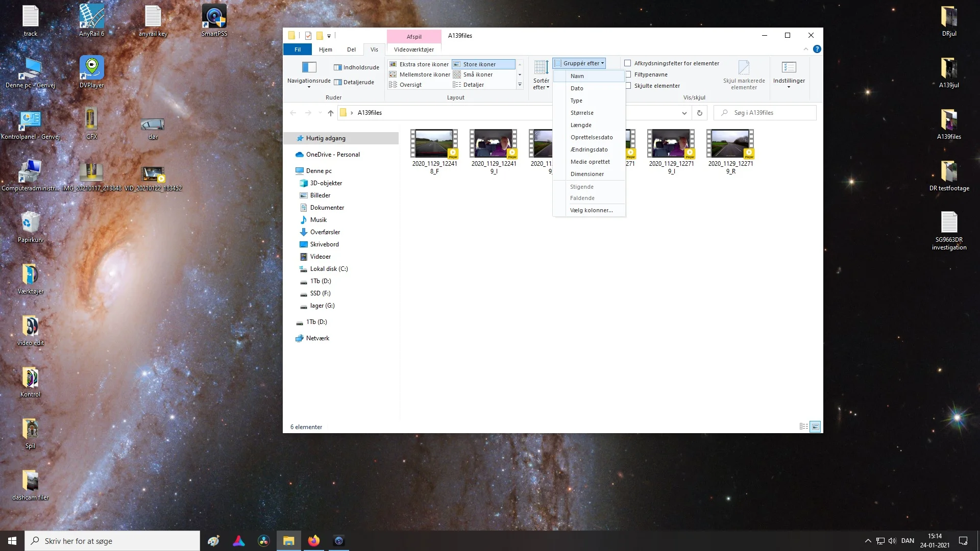Enable Afkrydsningsfelter for elementer checkbox
Image resolution: width=980 pixels, height=551 pixels.
(x=628, y=63)
